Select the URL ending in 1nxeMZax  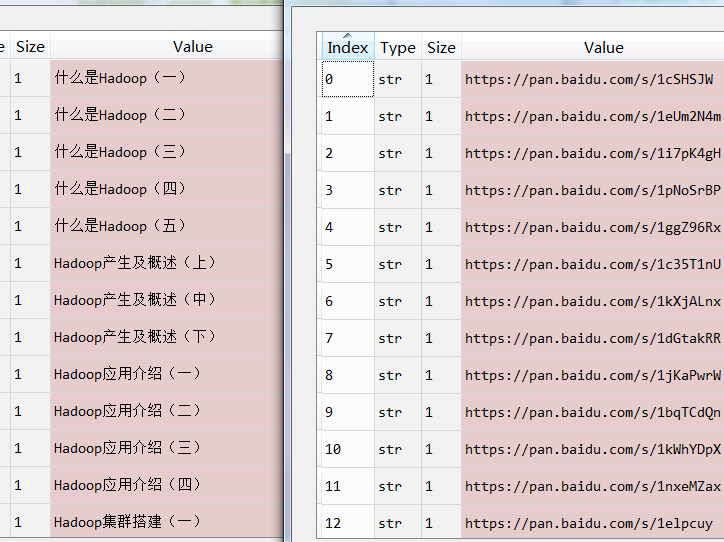pos(592,485)
